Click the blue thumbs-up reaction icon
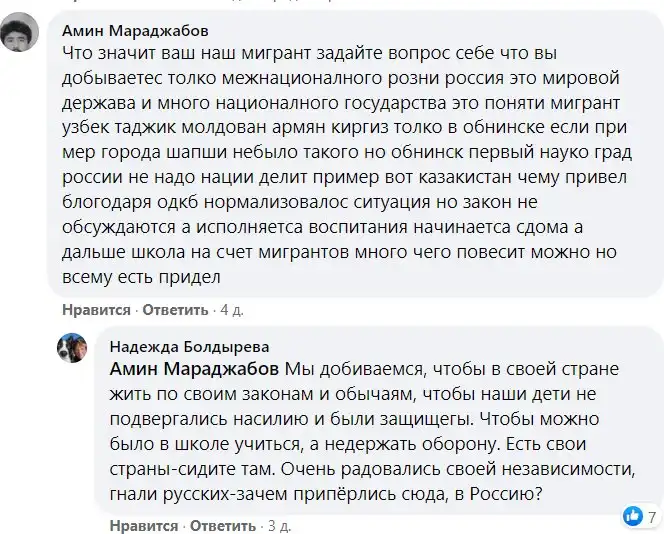This screenshot has height=534, width=664. pyautogui.click(x=631, y=516)
